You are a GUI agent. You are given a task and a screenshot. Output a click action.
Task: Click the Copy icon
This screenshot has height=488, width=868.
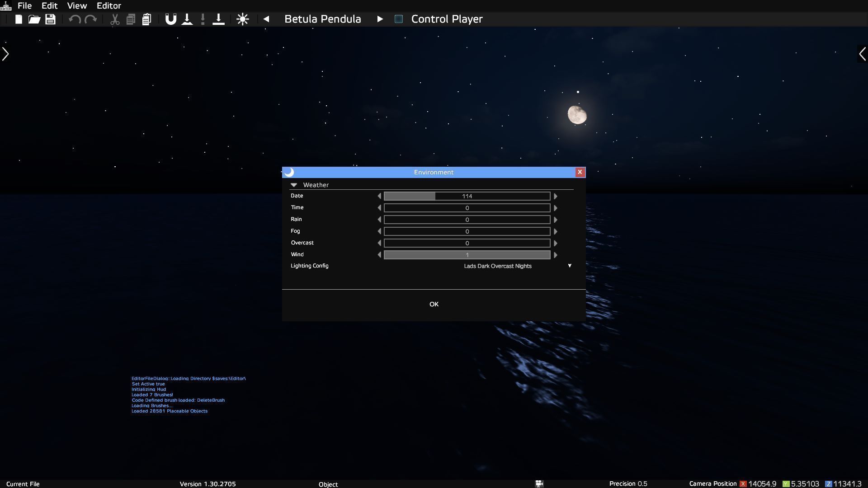pyautogui.click(x=131, y=19)
